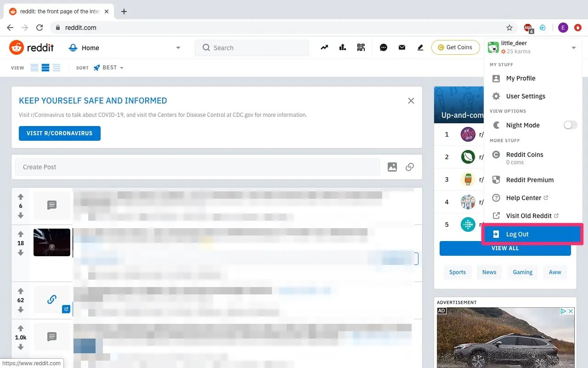Upvote the post with 6 points

[x=21, y=196]
